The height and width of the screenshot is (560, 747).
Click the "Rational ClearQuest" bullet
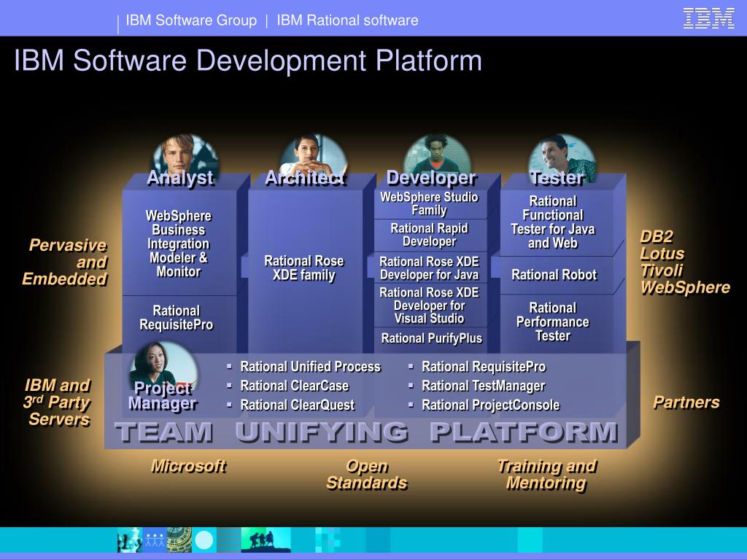[x=298, y=405]
